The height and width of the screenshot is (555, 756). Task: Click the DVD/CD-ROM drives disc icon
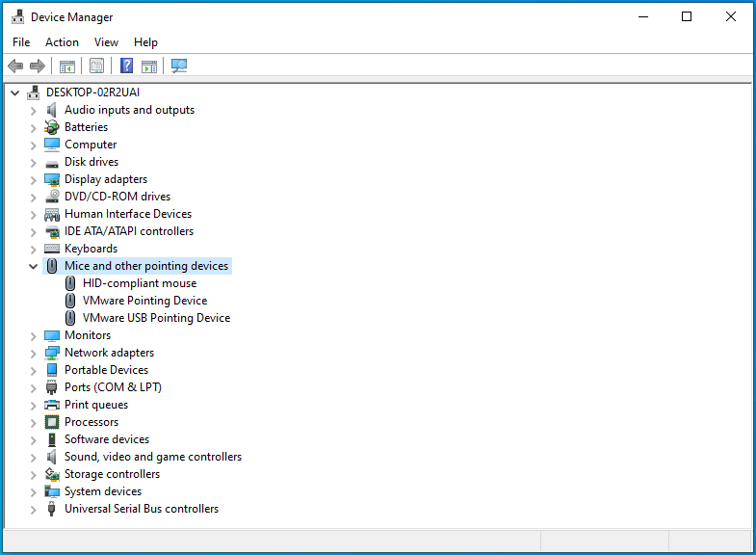point(52,197)
